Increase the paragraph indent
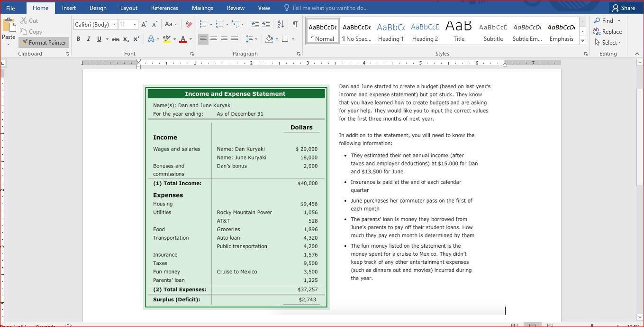This screenshot has width=644, height=327. click(x=266, y=24)
